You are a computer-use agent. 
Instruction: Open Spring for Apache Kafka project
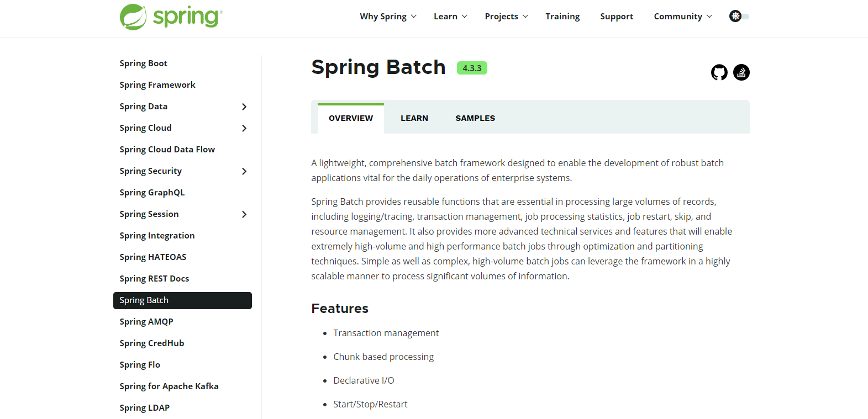[x=169, y=386]
